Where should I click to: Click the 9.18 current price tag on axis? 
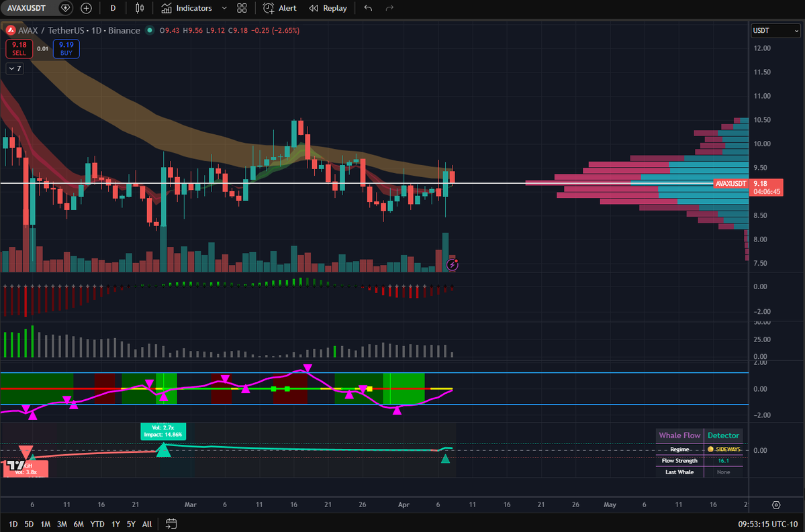tap(767, 187)
